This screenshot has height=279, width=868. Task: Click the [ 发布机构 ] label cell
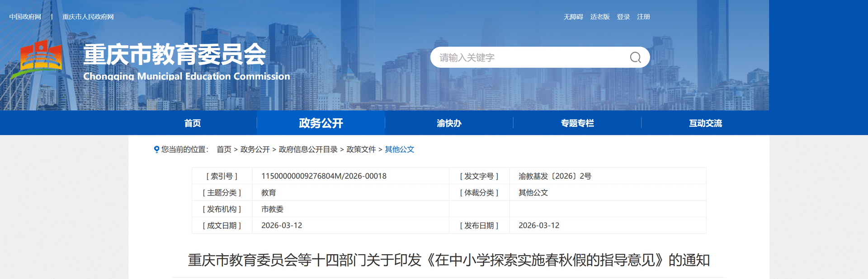pyautogui.click(x=222, y=209)
